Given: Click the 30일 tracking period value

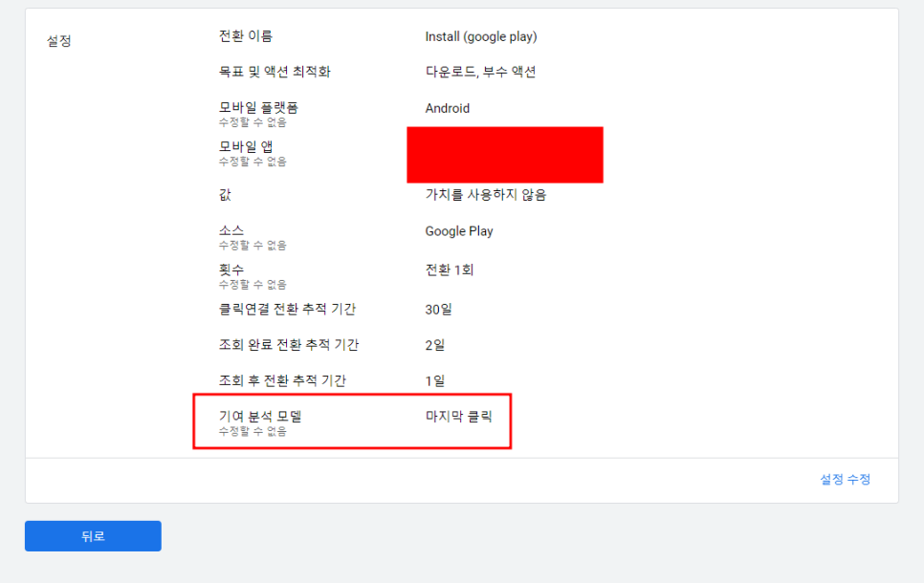Looking at the screenshot, I should pyautogui.click(x=438, y=309).
